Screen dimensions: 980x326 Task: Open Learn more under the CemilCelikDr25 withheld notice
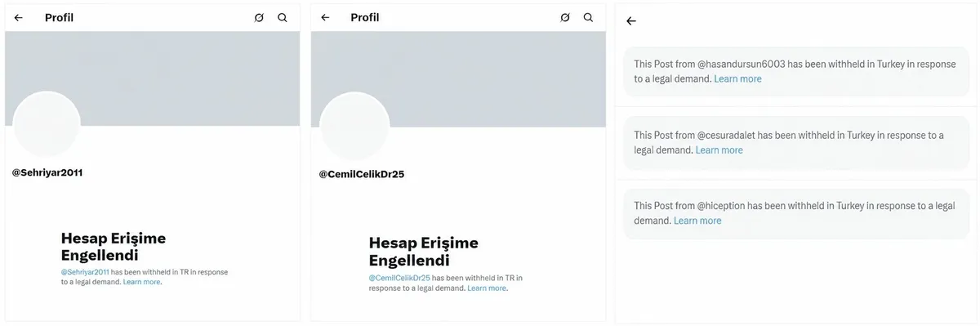coord(487,288)
